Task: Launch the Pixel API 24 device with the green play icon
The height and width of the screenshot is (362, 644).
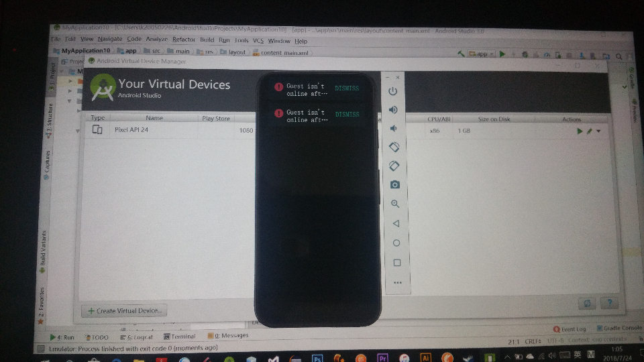Action: pyautogui.click(x=580, y=131)
